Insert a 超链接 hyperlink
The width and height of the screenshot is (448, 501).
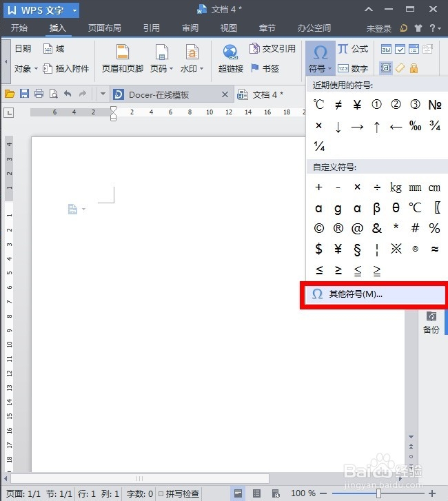point(231,59)
